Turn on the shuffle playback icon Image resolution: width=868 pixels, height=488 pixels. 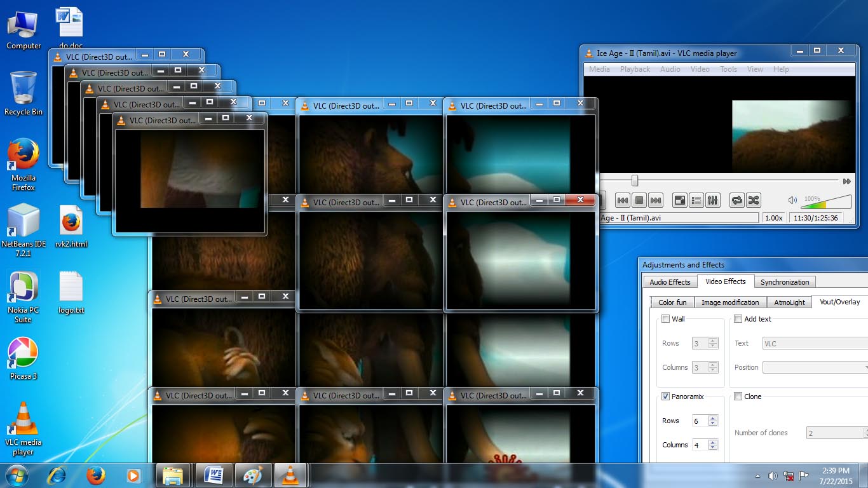[x=754, y=200]
